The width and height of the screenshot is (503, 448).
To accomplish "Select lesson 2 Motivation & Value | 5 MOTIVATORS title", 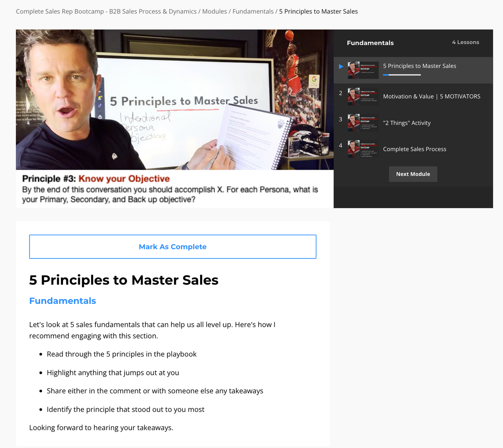I will coord(432,96).
